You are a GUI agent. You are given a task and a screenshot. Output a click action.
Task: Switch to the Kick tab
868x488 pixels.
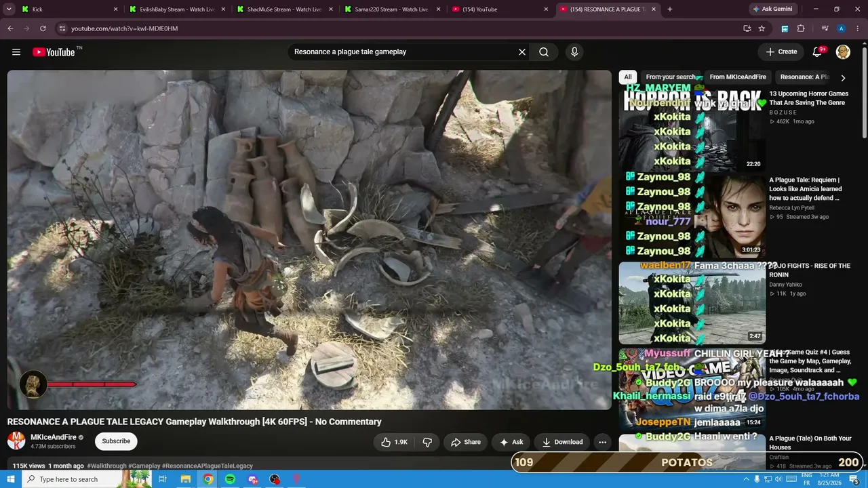coord(68,9)
